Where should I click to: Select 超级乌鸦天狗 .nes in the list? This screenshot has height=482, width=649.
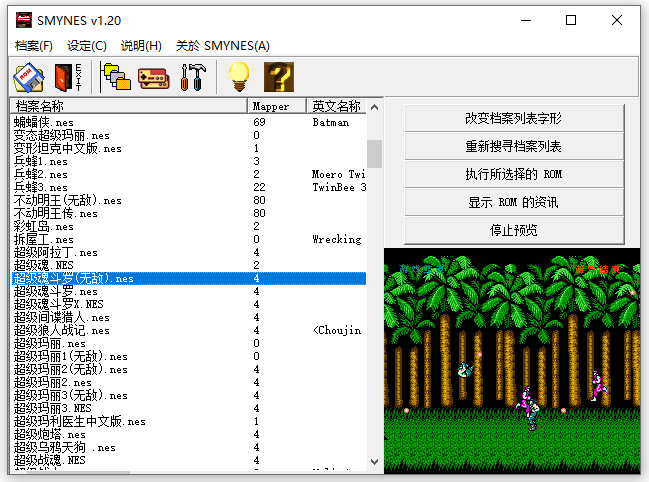click(65, 447)
